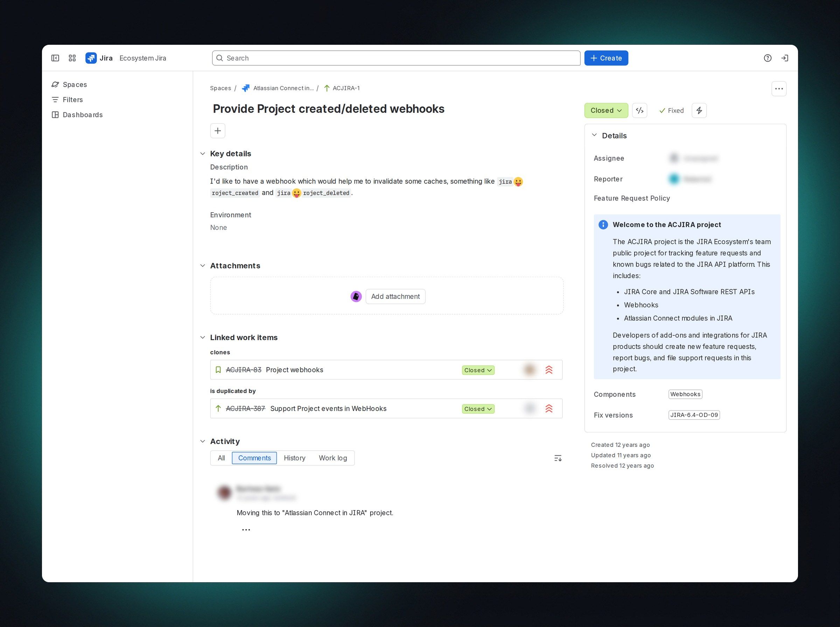The height and width of the screenshot is (627, 840).
Task: Collapse the Attachments section
Action: [x=203, y=266]
